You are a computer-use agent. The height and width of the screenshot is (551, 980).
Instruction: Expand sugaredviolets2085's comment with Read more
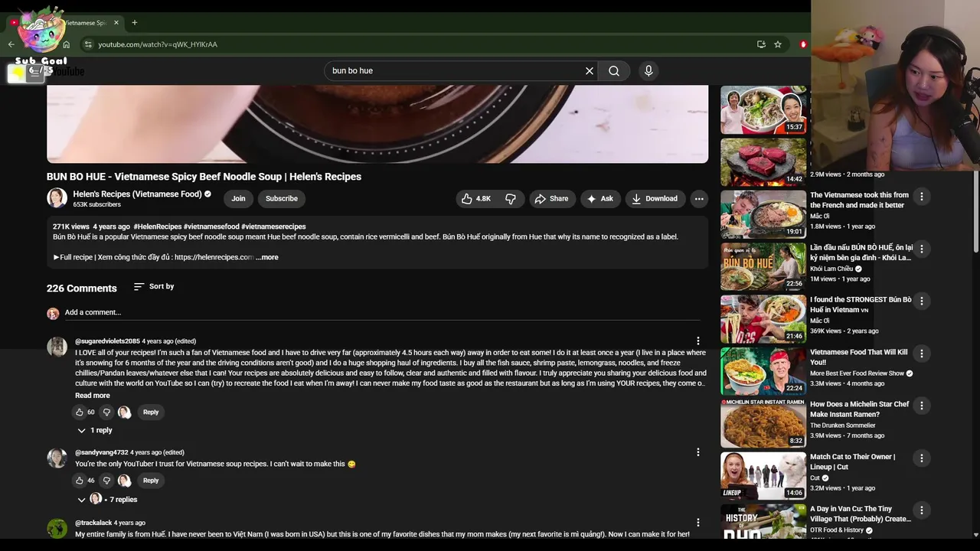92,396
